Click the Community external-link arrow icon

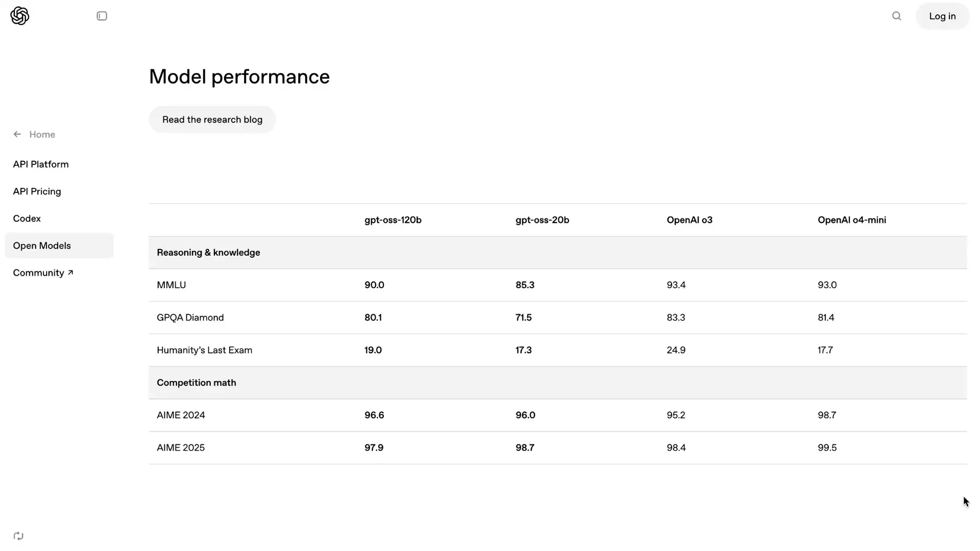(x=70, y=272)
